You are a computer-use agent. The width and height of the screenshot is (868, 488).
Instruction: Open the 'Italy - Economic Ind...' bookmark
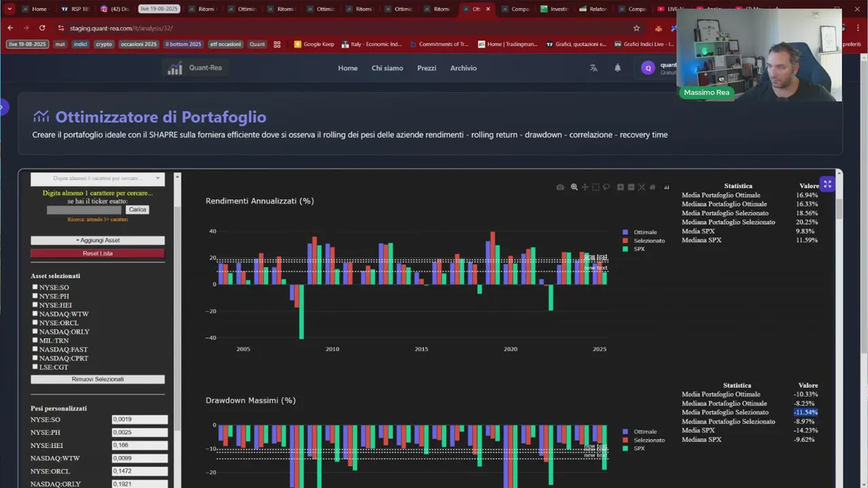372,44
